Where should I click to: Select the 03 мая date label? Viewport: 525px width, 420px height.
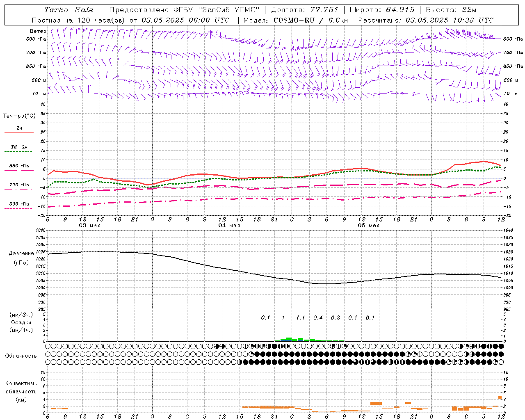pyautogui.click(x=89, y=226)
